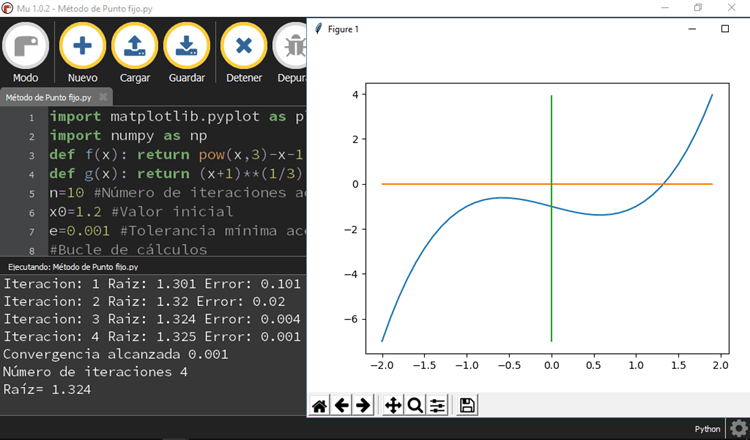Click the Modo button in Mu toolbar

[x=26, y=52]
